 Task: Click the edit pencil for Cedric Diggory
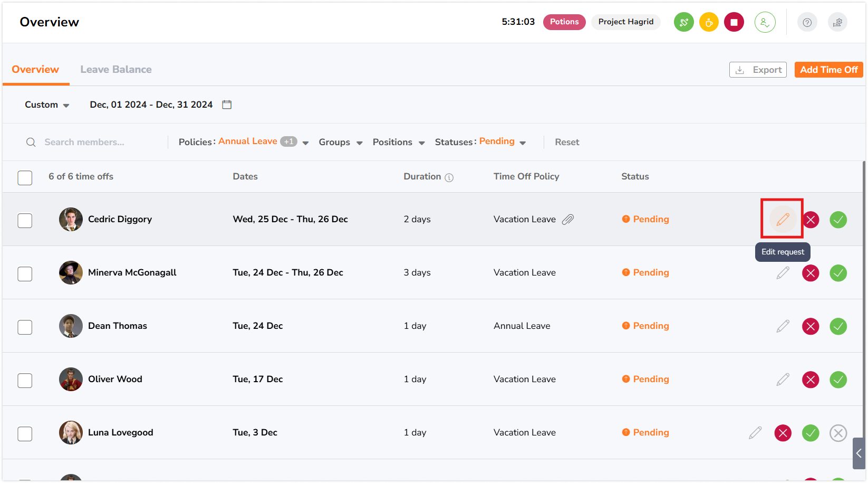coord(783,219)
